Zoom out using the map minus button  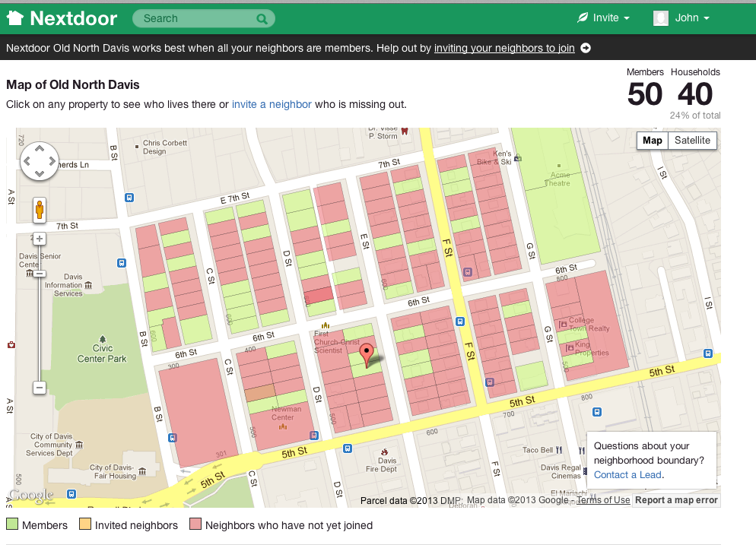tap(40, 388)
